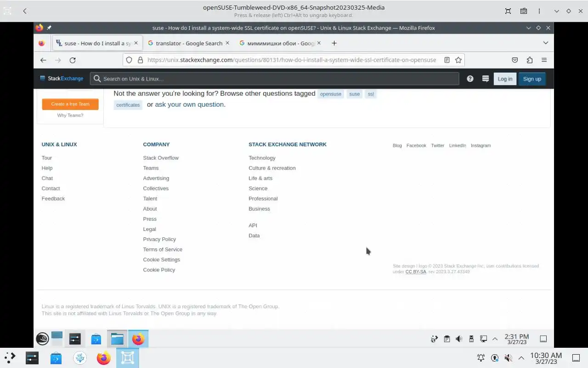The image size is (588, 368).
Task: Open CC BY-SA license link
Action: pyautogui.click(x=416, y=272)
